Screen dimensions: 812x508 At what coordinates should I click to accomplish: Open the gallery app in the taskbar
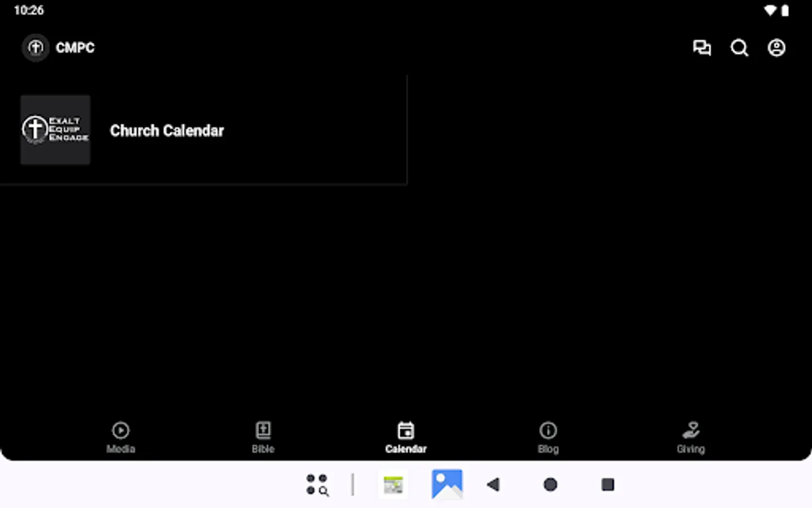447,484
